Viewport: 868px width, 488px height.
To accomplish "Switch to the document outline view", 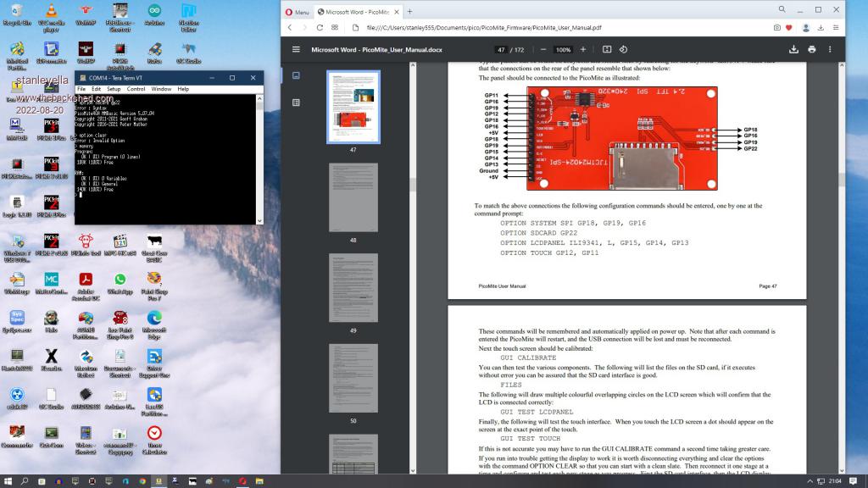I will [x=296, y=103].
